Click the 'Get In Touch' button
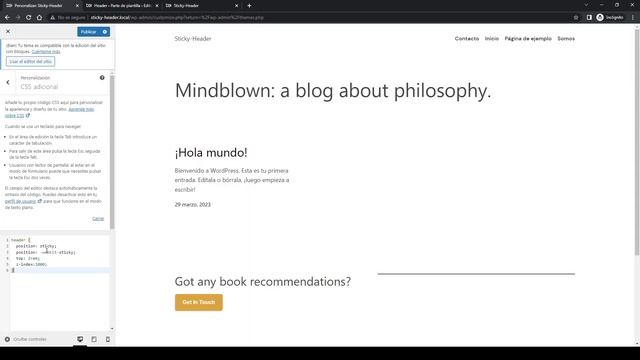Viewport: 640px width, 360px height. pyautogui.click(x=199, y=302)
